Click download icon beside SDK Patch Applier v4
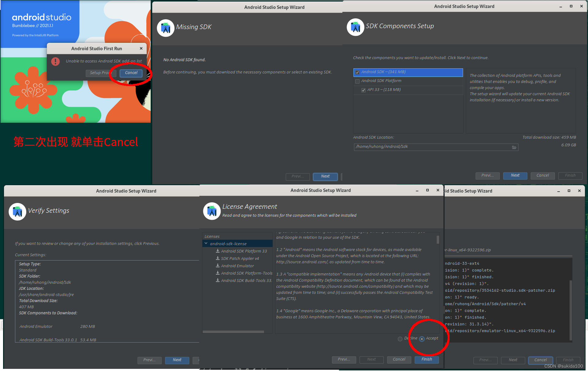The height and width of the screenshot is (371, 588). 218,258
